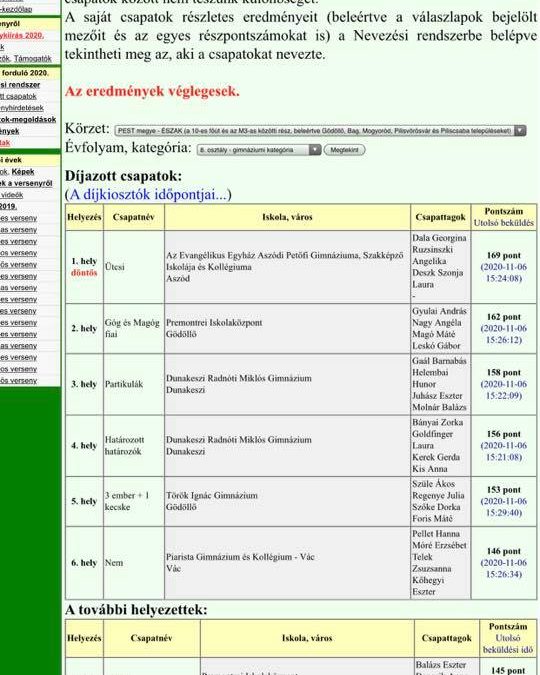Click the '3. hely' cell

click(84, 384)
